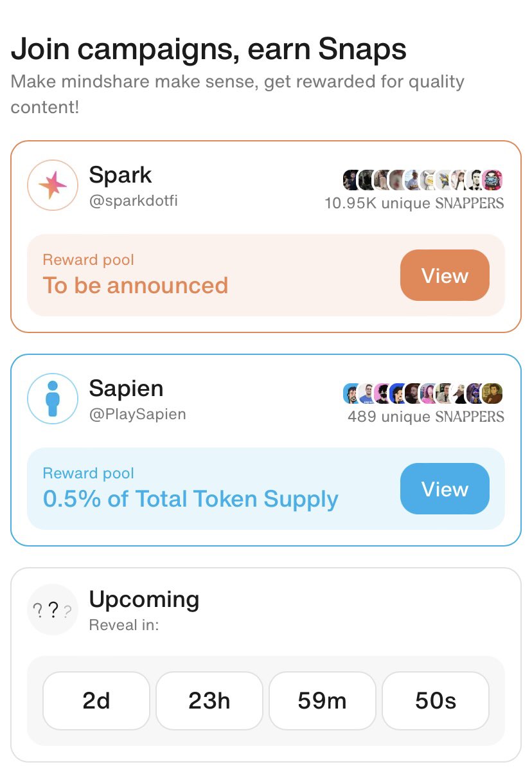This screenshot has width=532, height=769.
Task: Click the @PlaySapien handle
Action: (137, 414)
